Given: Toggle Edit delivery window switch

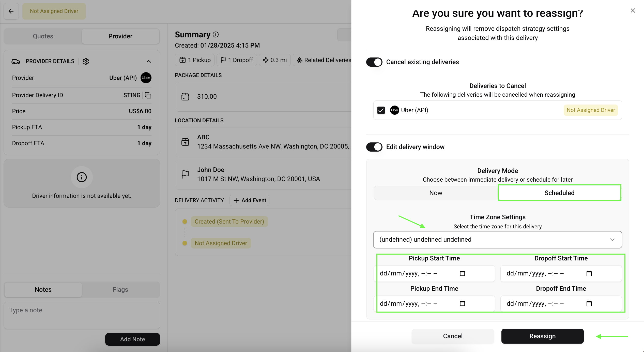Looking at the screenshot, I should point(374,147).
